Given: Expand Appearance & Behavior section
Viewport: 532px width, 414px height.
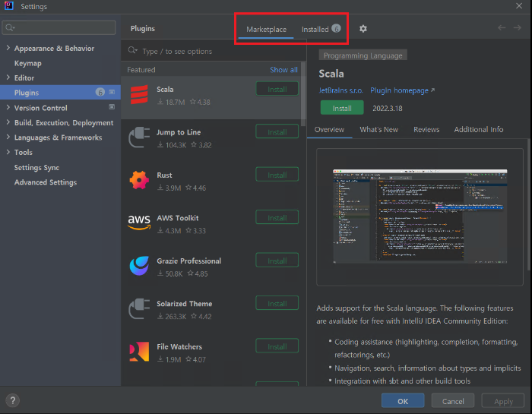Looking at the screenshot, I should [x=8, y=48].
